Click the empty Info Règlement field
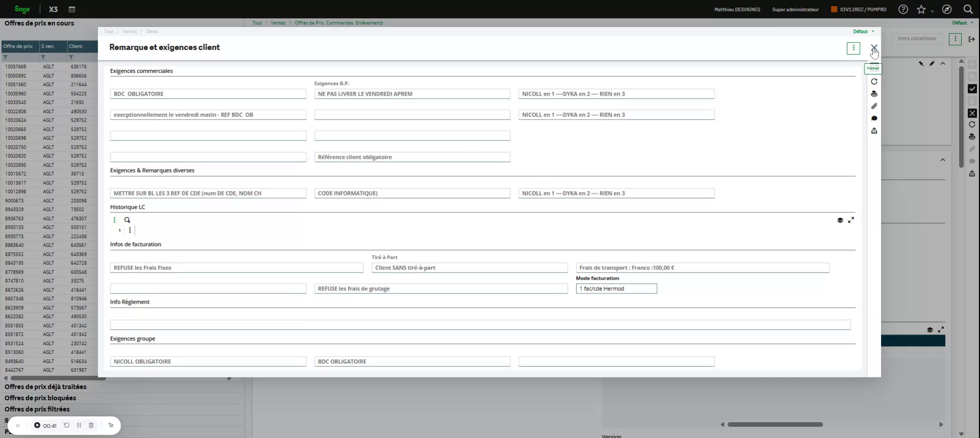This screenshot has width=980, height=438. coord(480,325)
